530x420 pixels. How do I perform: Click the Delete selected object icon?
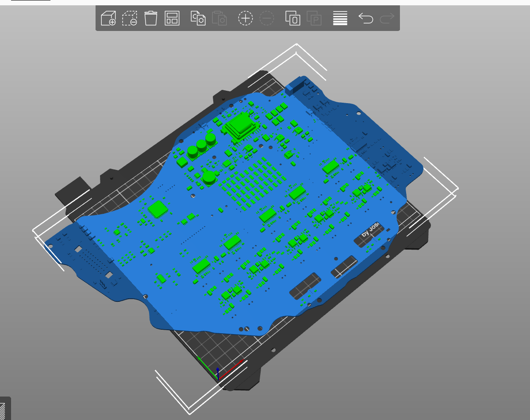[130, 18]
